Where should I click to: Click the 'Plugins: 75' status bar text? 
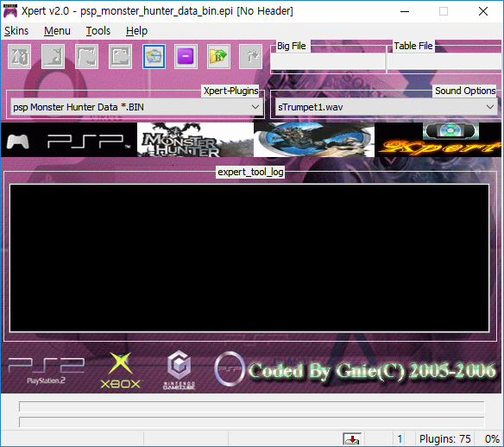pos(444,439)
